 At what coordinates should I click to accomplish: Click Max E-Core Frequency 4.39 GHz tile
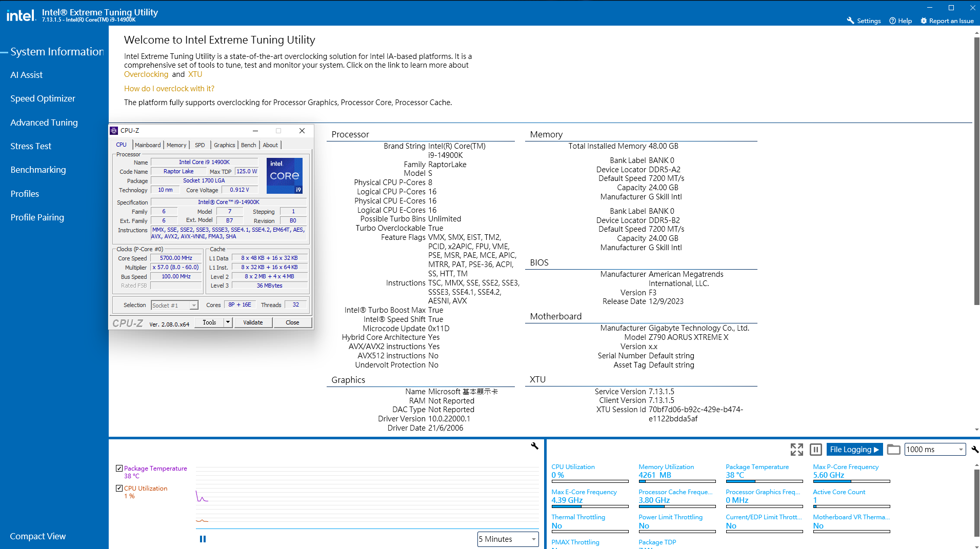tap(590, 498)
